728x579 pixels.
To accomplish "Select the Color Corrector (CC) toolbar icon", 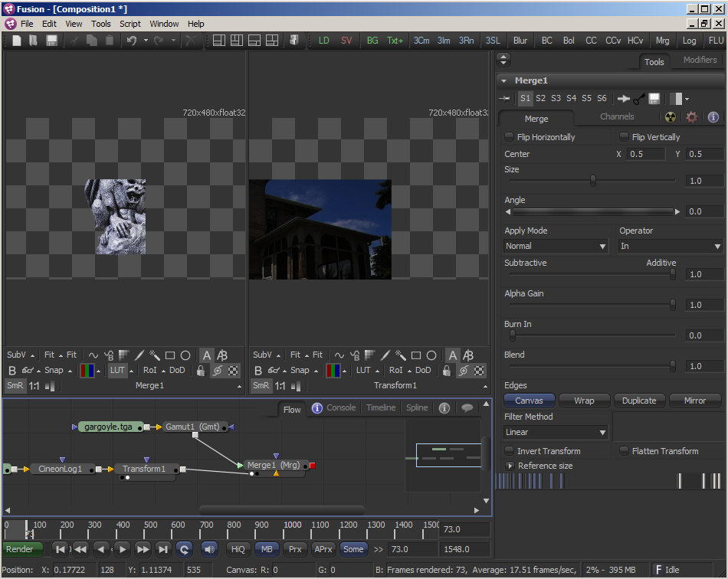I will pos(590,41).
